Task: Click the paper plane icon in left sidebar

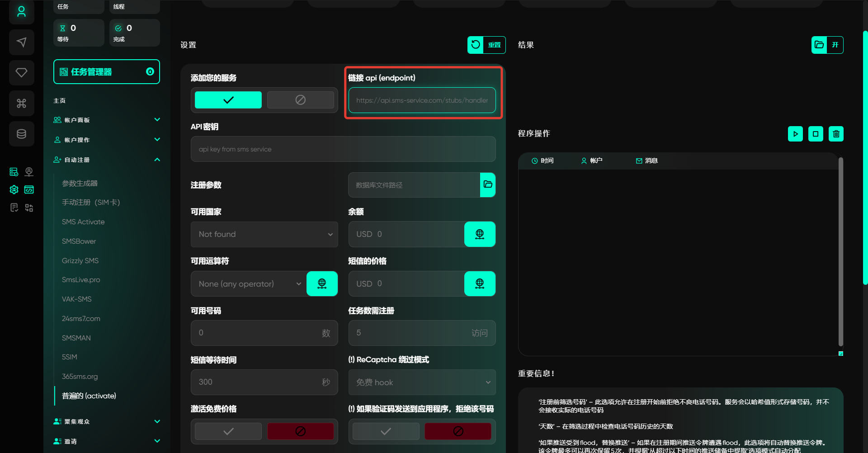Action: [21, 42]
